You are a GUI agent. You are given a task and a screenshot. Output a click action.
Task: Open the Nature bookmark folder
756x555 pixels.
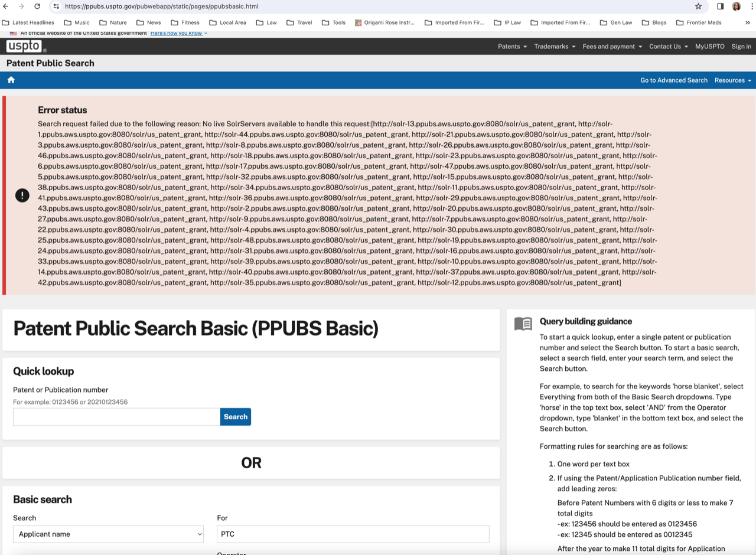113,22
